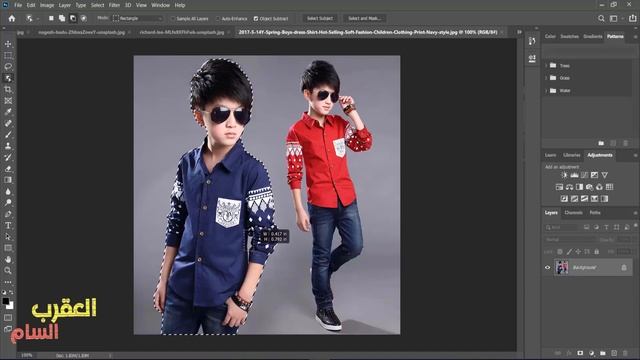Select the Blur tool
The image size is (640, 360).
(x=8, y=191)
